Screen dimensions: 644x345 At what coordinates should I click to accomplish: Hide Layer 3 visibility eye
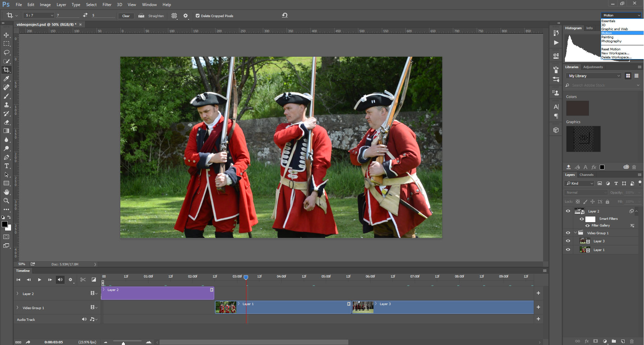568,241
